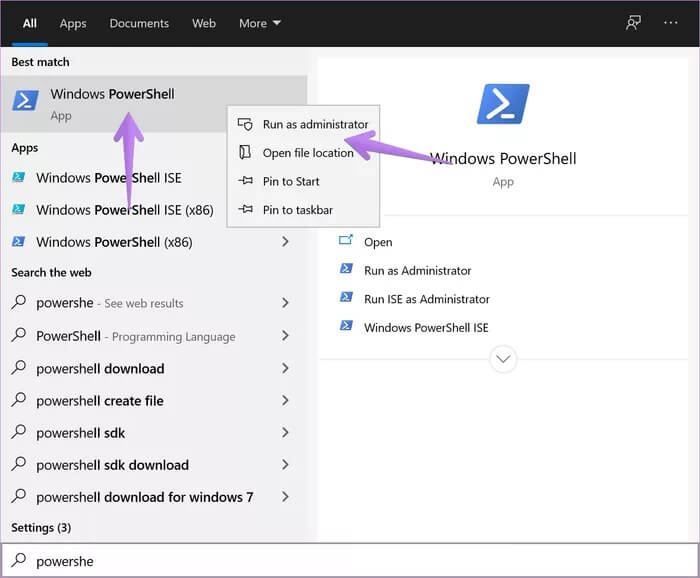
Task: Click icon beside Run ISE as Administrator
Action: click(x=346, y=297)
